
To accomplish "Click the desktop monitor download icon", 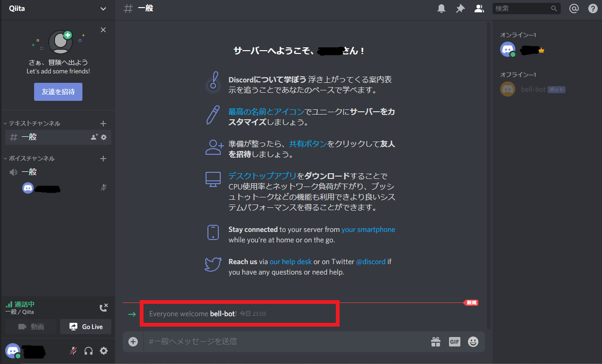I will pyautogui.click(x=213, y=179).
